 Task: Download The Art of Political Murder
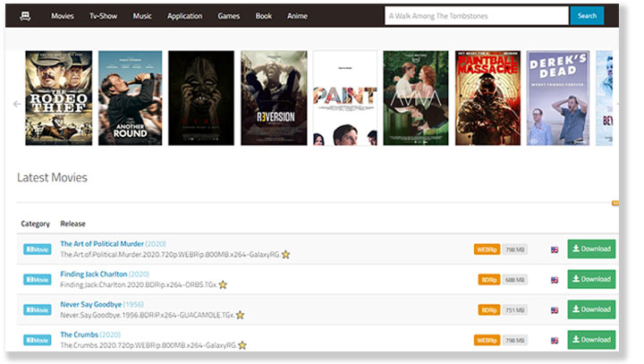pos(591,249)
